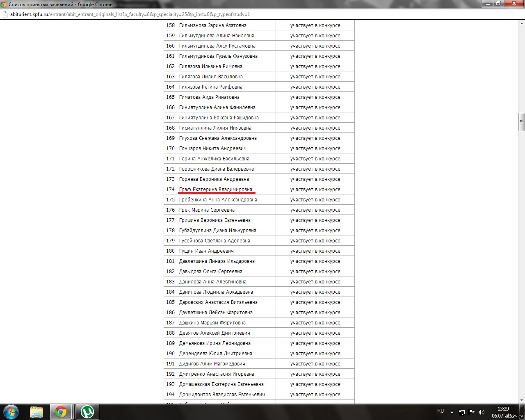Select name 'Гильмутдинова Гузель Фанузовна'
Image resolution: width=525 pixels, height=420 pixels.
pos(218,56)
